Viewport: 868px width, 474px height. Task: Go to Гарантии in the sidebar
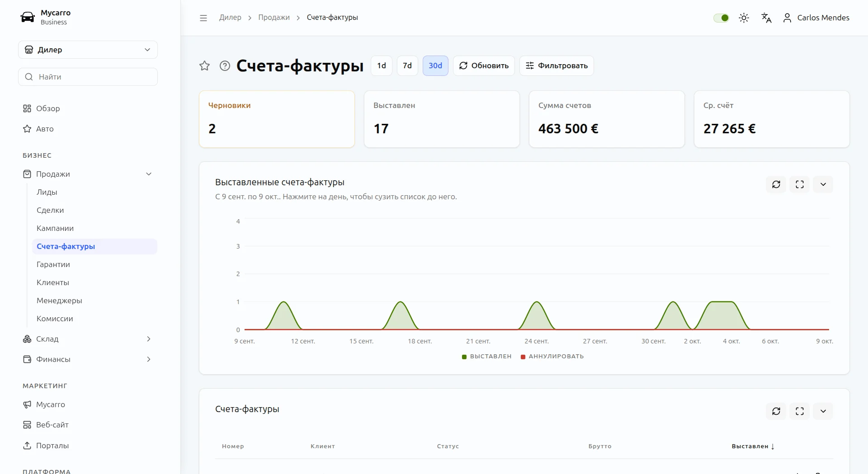point(95,264)
